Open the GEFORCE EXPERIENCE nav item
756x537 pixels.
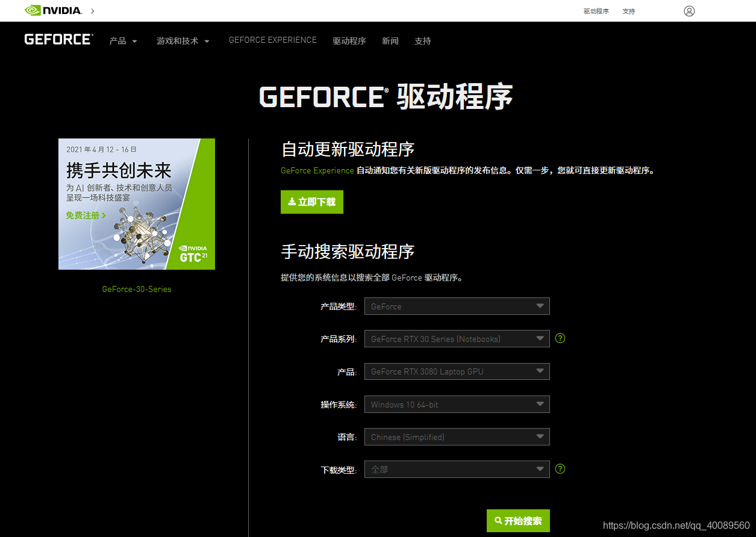click(273, 40)
